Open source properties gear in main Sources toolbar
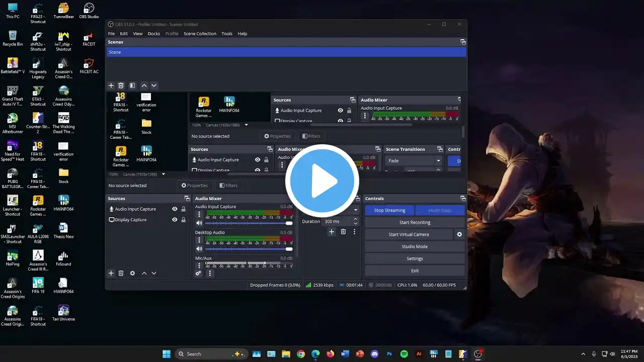Screen dimensions: 644x362 [x=132, y=273]
